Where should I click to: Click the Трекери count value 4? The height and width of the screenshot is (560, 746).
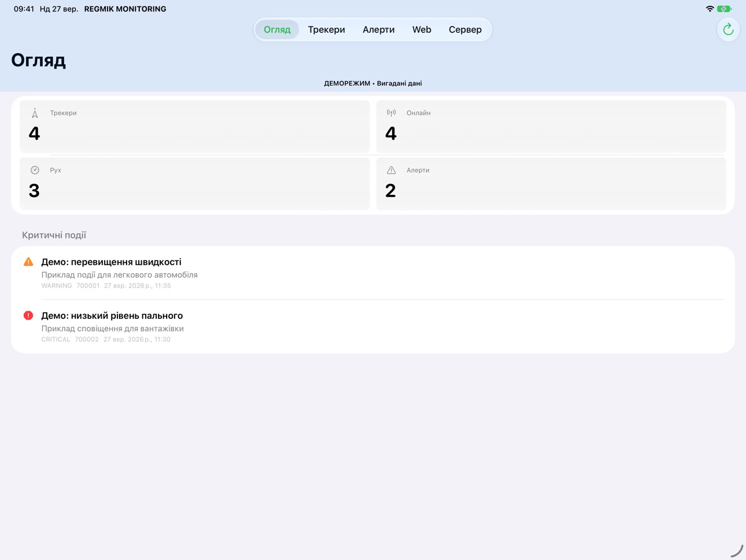pos(34,134)
